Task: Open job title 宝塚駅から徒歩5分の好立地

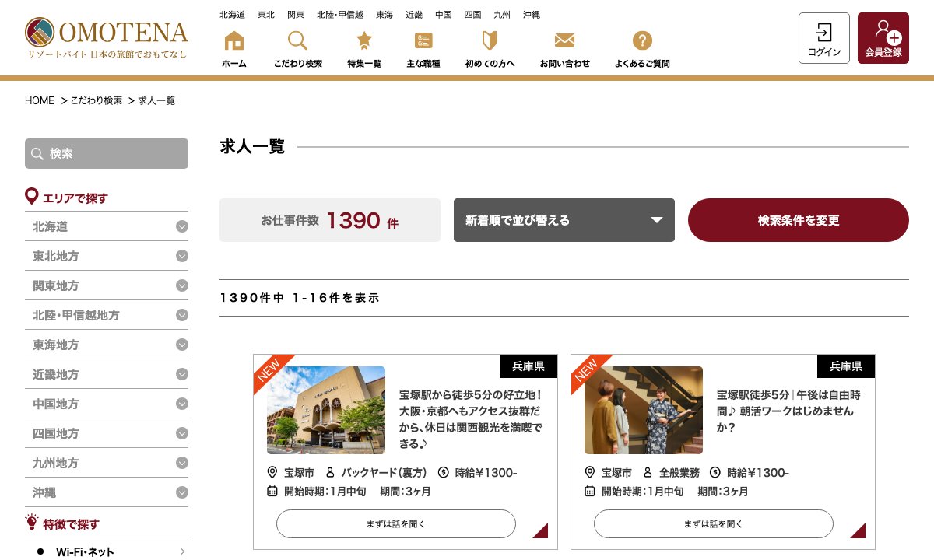Action: (471, 419)
